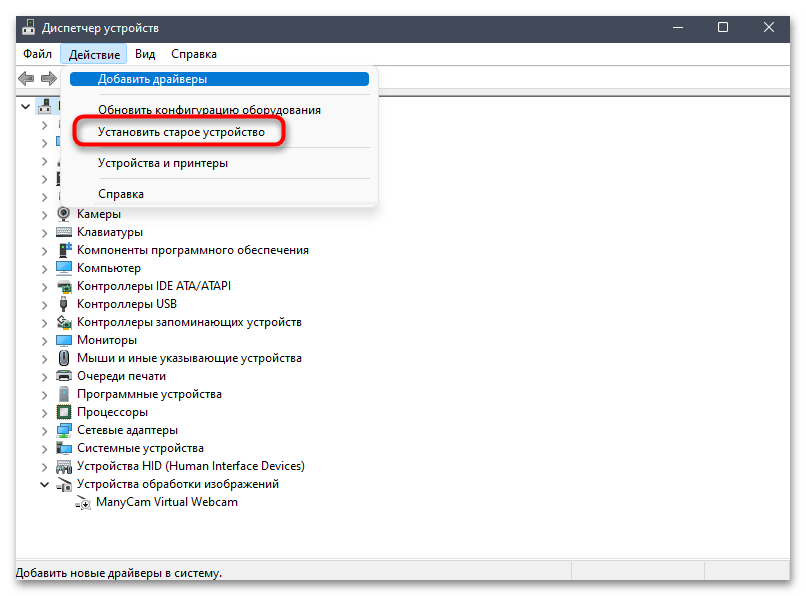Viewport: 806px width, 596px height.
Task: Click the Устройства HID icon
Action: (64, 466)
